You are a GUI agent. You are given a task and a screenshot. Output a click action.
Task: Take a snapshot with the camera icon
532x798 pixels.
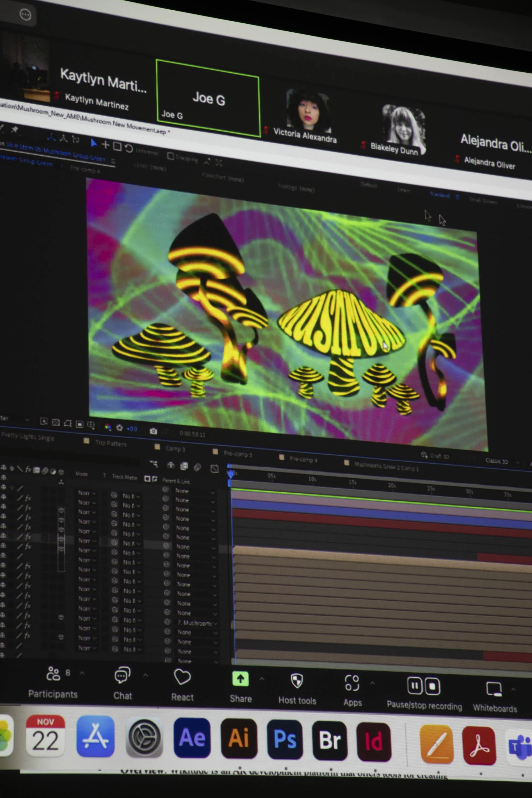pyautogui.click(x=153, y=431)
